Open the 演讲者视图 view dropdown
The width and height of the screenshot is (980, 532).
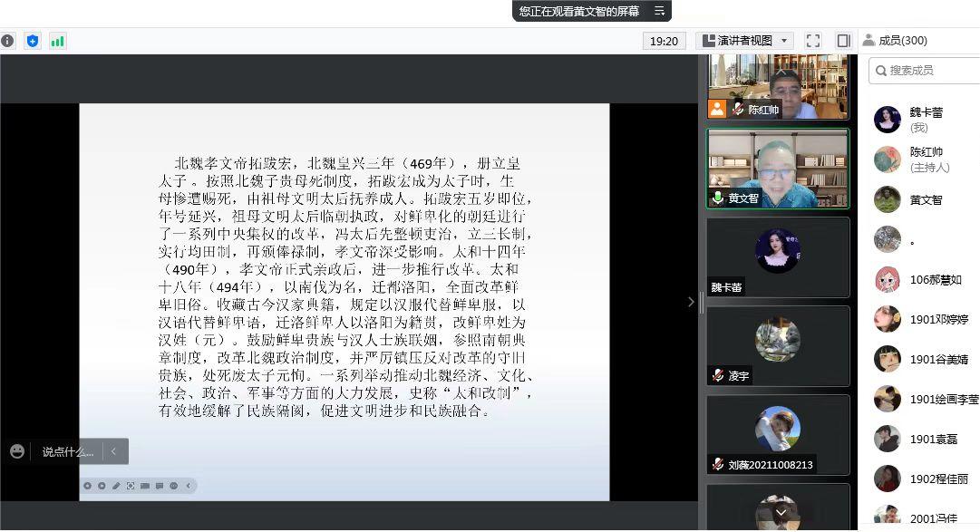[x=744, y=41]
